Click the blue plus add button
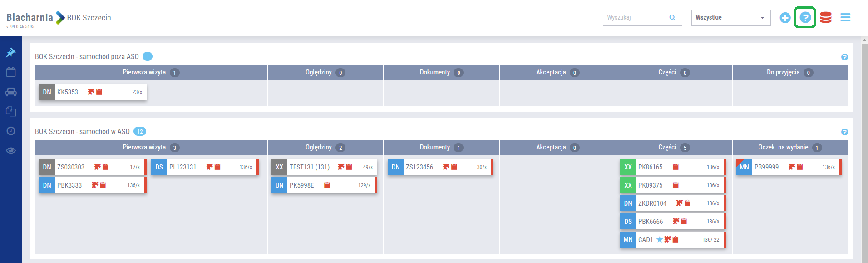868x263 pixels. click(785, 18)
